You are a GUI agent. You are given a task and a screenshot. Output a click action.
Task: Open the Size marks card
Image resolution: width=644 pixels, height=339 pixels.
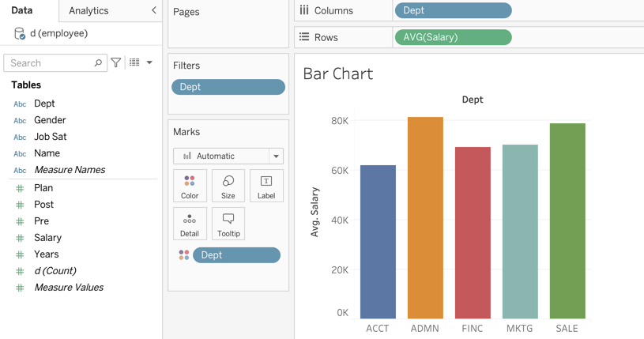pos(228,186)
